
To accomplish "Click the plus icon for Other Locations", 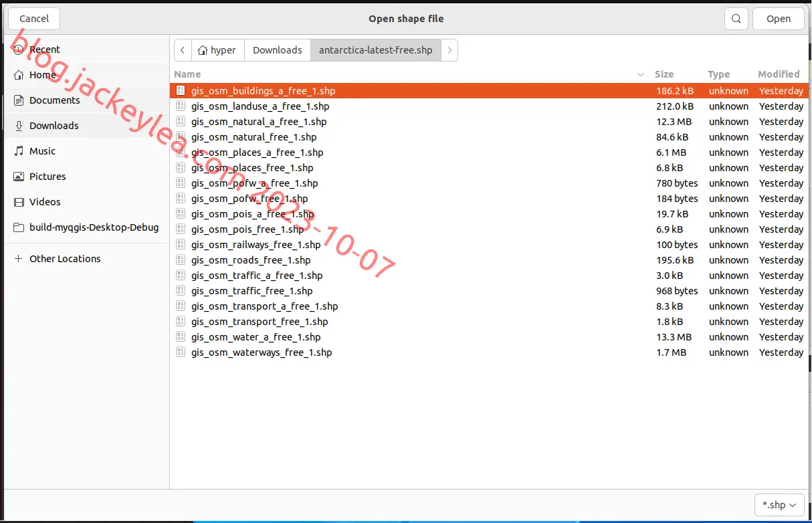I will [19, 259].
